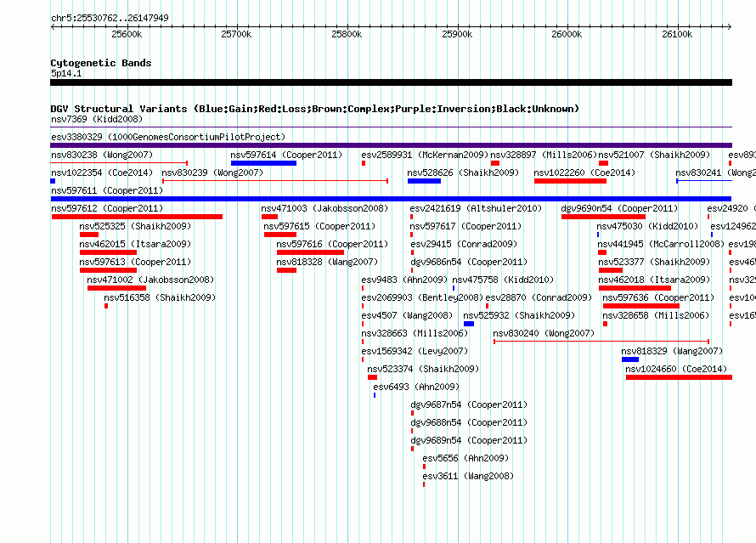Select esv29415 (Conrad2009) label
Image resolution: width=756 pixels, height=543 pixels.
coord(463,244)
